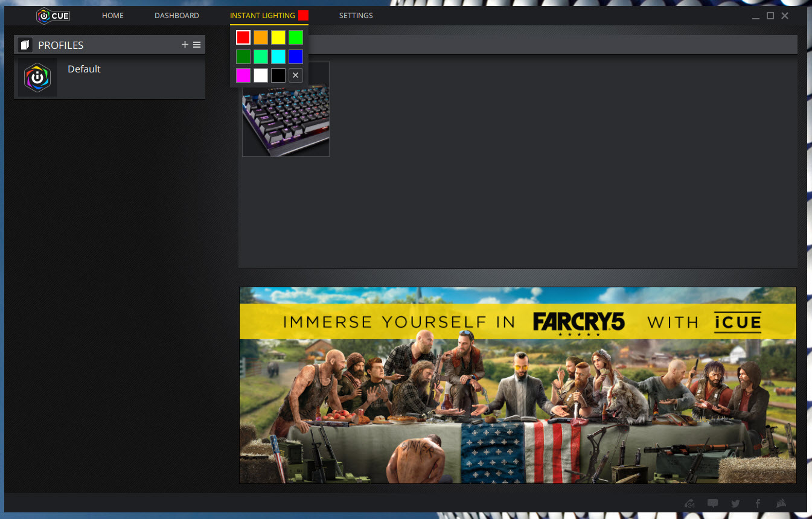Select the spring green lighting swatch
This screenshot has height=519, width=812.
click(x=261, y=57)
